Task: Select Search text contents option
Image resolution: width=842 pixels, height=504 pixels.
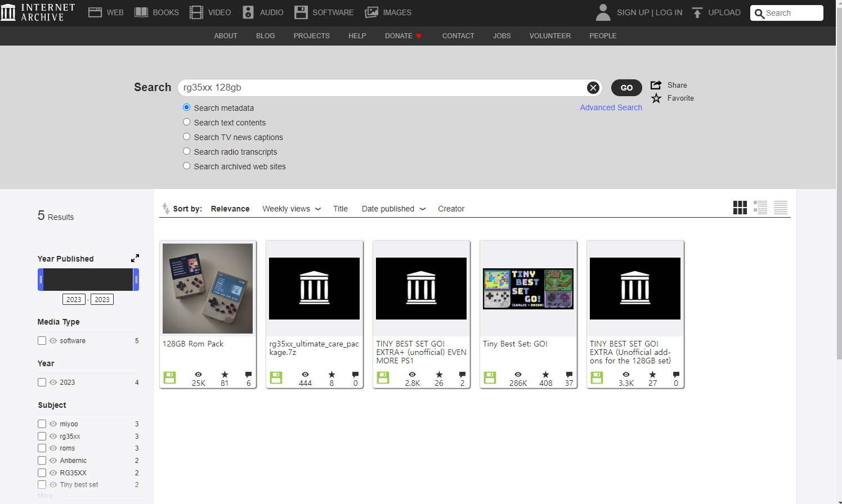Action: click(x=186, y=122)
